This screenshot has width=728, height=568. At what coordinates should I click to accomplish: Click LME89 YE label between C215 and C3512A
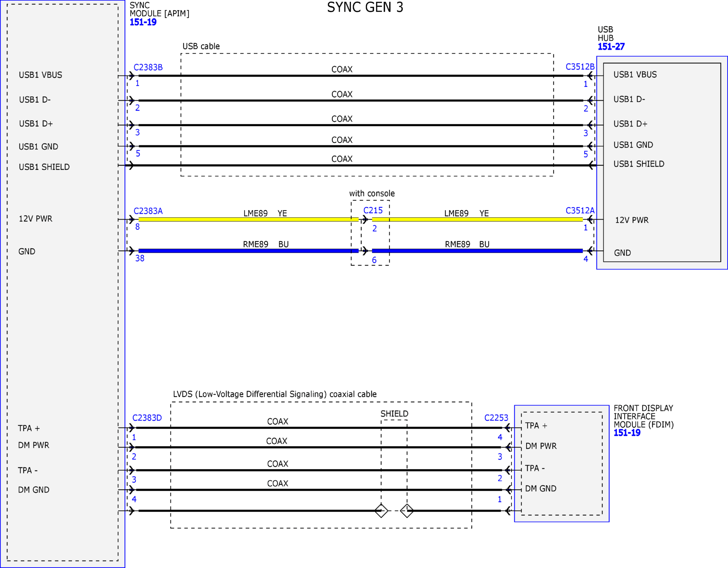[467, 213]
